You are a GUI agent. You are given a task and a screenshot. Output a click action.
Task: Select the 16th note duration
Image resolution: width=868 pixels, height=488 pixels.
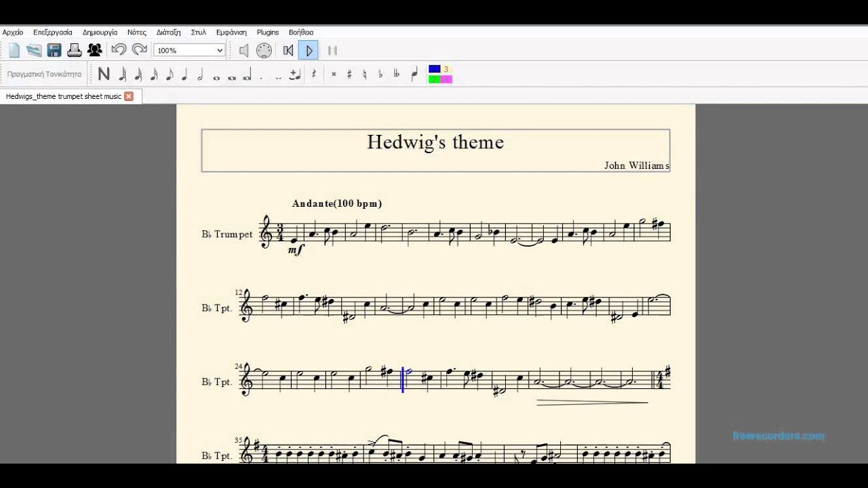tap(154, 75)
